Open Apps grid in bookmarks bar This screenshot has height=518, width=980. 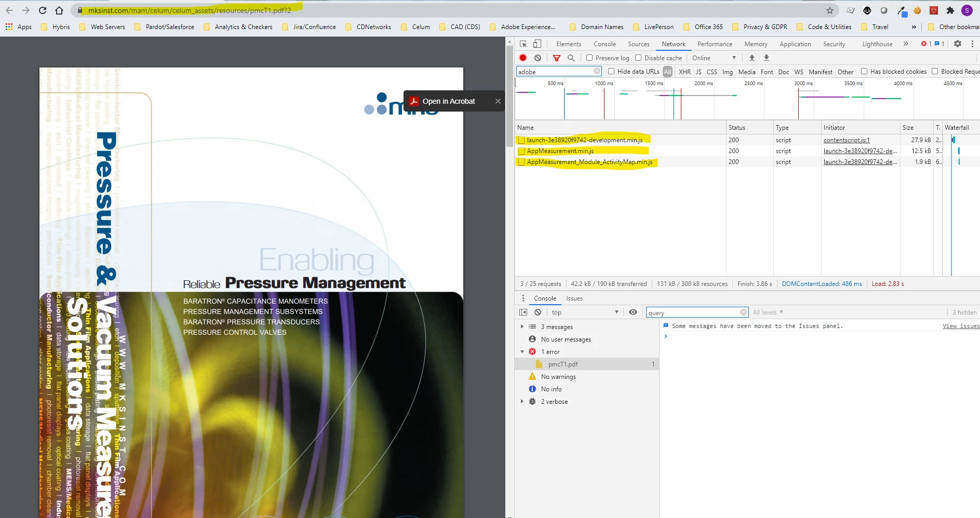19,27
